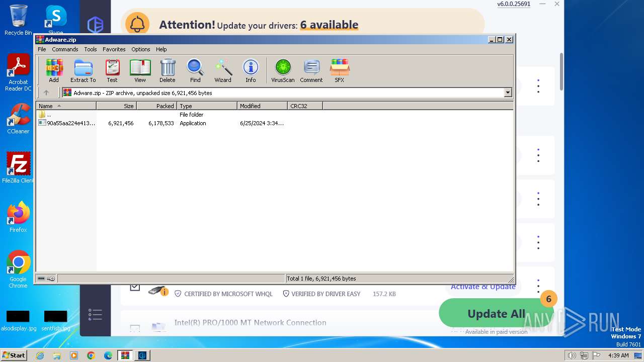Click the up one level arrow

coord(46,93)
